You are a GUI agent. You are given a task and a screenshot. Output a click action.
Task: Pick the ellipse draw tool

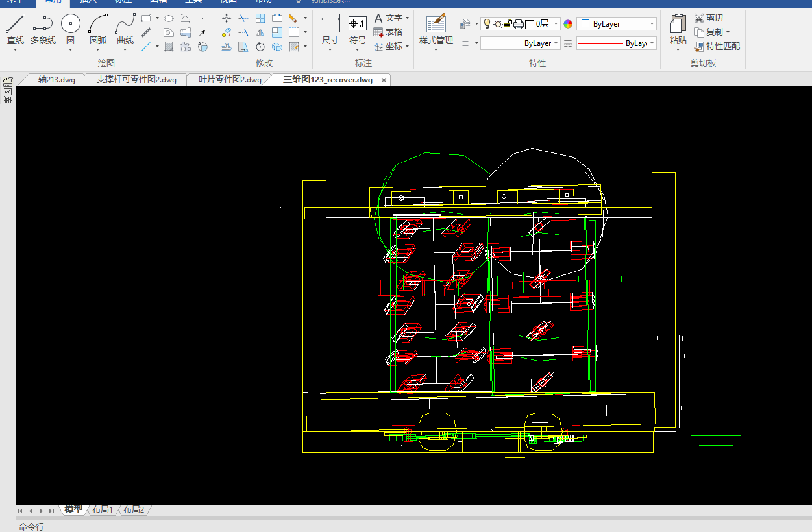pos(169,18)
